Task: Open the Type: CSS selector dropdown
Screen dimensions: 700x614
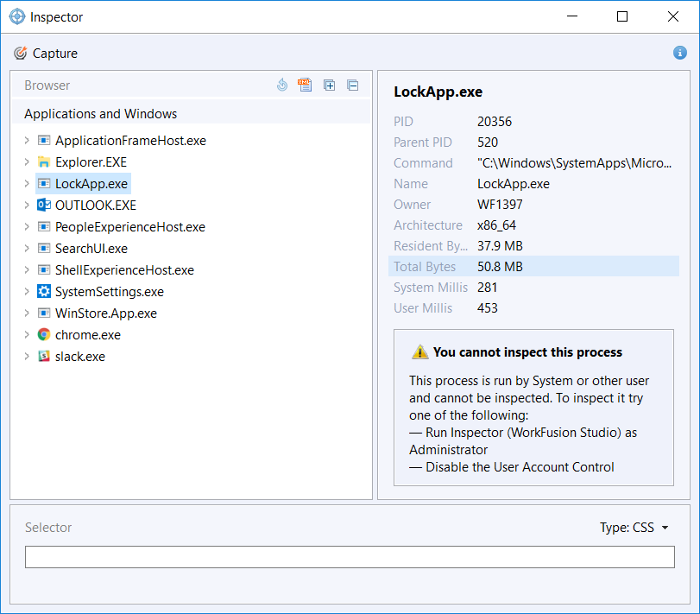Action: tap(634, 528)
